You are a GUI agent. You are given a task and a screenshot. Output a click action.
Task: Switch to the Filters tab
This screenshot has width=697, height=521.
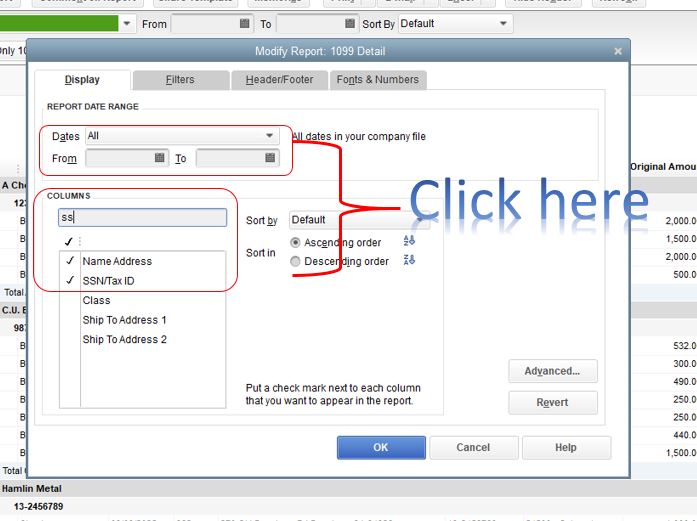[x=180, y=80]
